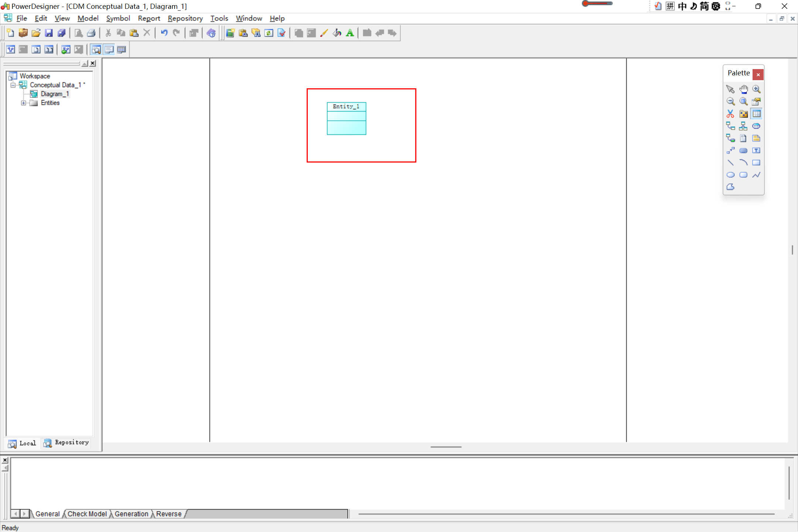Choose the Polygon drawing tool
The width and height of the screenshot is (798, 532).
coord(730,187)
